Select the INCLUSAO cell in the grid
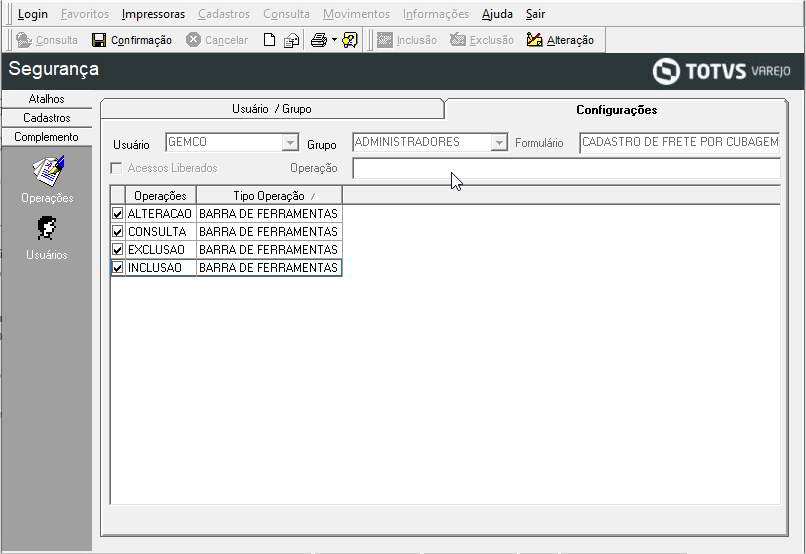Viewport: 806px width, 554px height. pos(160,267)
